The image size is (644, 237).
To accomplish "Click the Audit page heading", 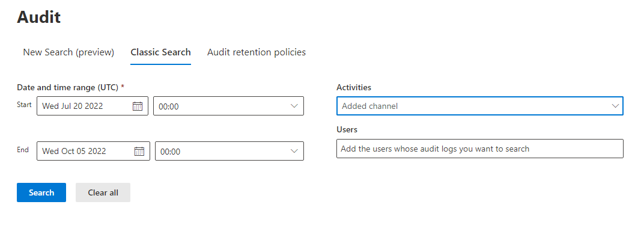I will pos(38,17).
